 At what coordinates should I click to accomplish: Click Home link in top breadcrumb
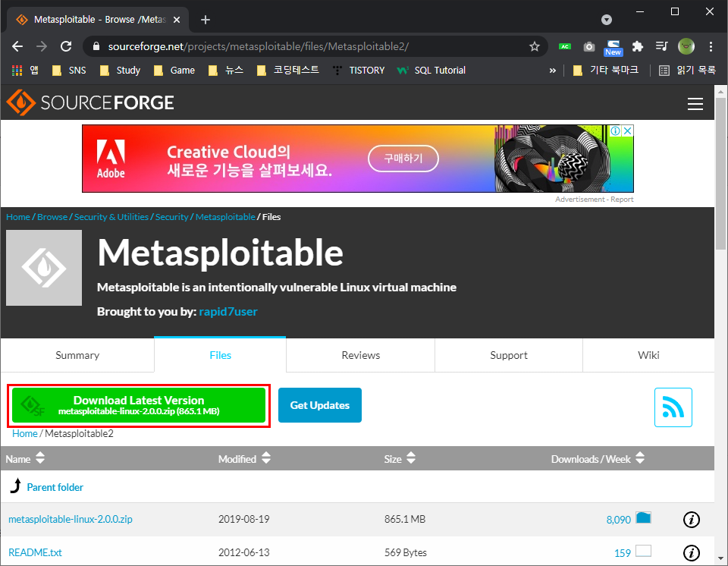[x=18, y=216]
